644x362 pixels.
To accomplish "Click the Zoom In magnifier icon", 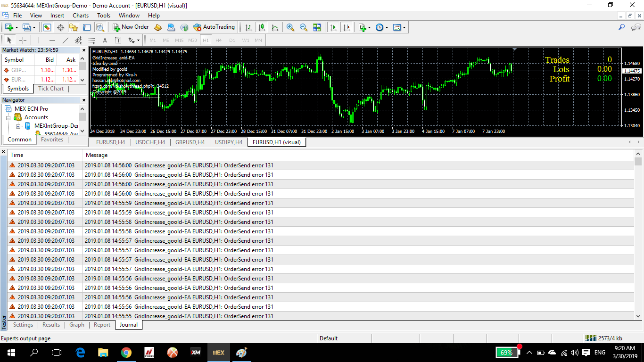I will (x=290, y=27).
